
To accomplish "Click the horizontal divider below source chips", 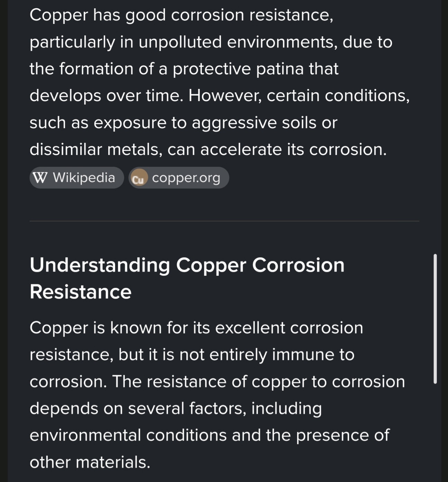I will (x=224, y=221).
